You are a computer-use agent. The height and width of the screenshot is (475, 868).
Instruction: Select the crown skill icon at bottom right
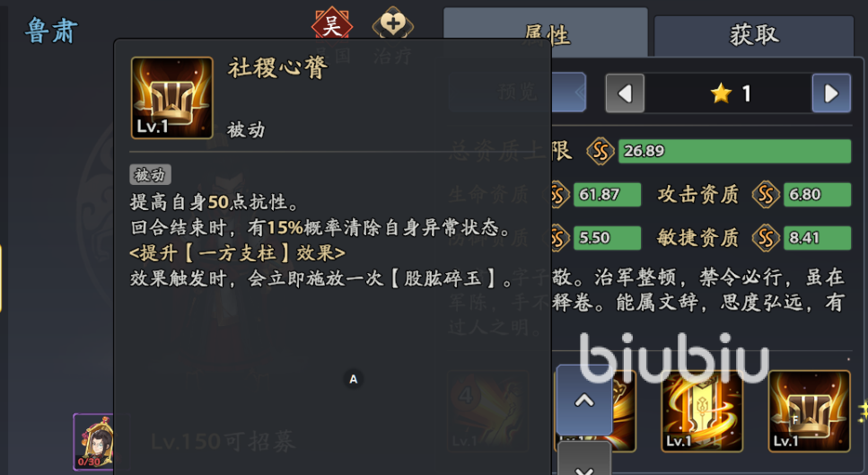810,410
